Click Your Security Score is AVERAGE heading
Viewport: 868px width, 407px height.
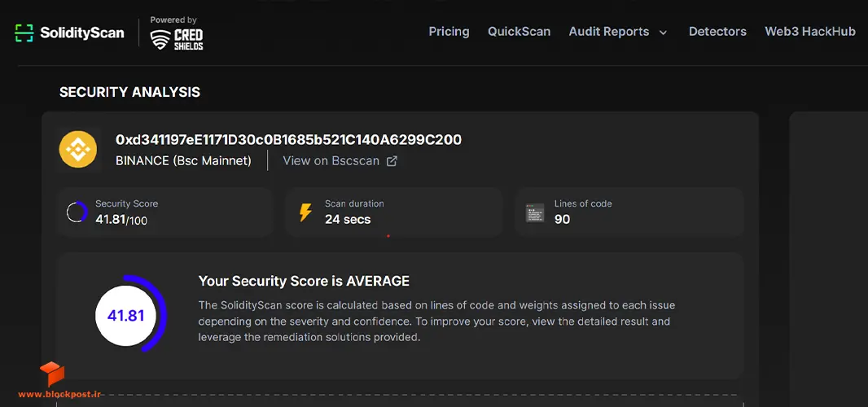point(304,282)
